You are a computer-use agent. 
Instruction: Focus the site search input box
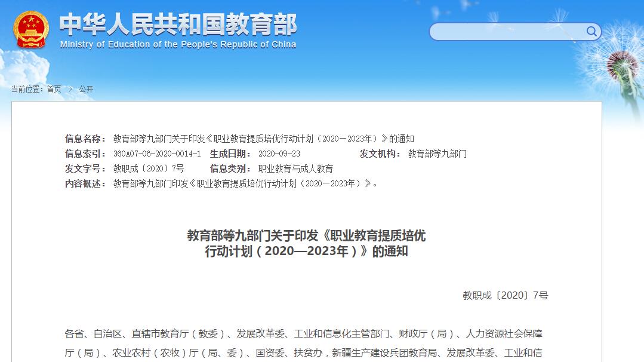[x=507, y=32]
